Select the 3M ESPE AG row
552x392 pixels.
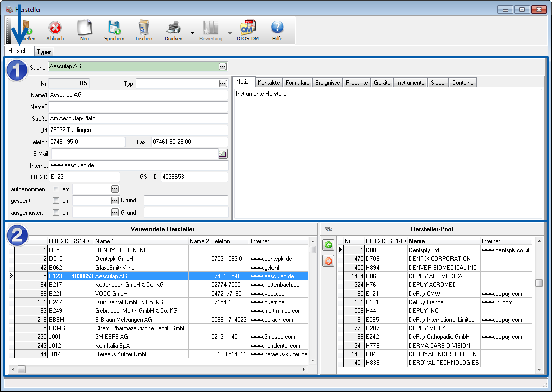pos(162,337)
